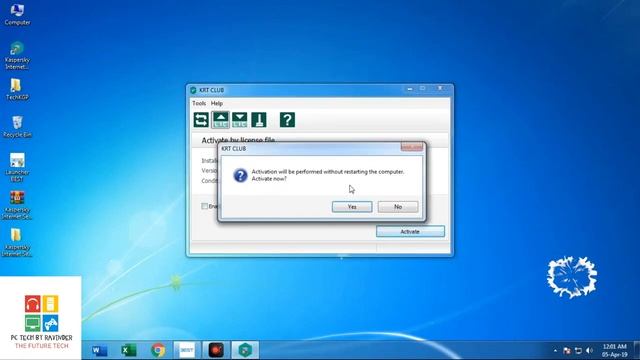The image size is (640, 360).
Task: Show hidden system tray icons
Action: [555, 351]
